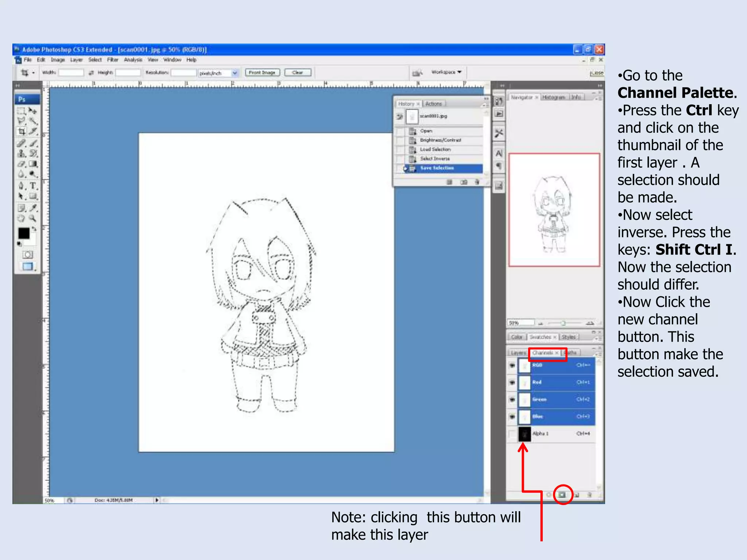Click the Clear button
Screen dimensions: 747x560
[297, 73]
